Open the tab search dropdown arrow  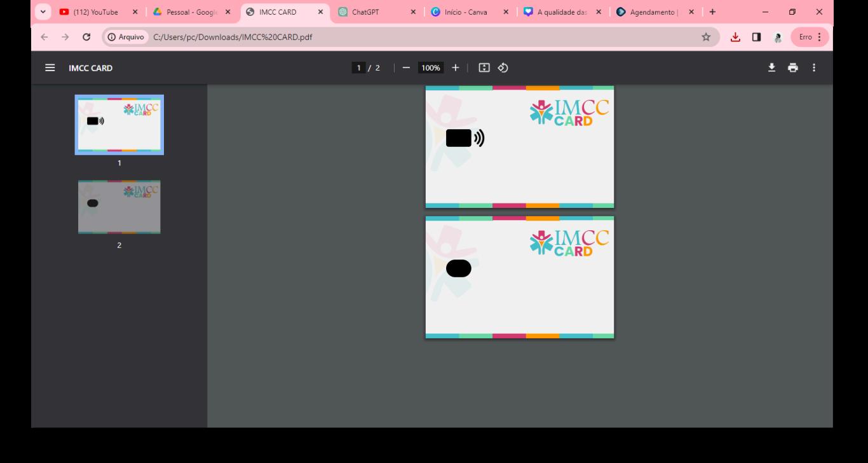coord(43,12)
